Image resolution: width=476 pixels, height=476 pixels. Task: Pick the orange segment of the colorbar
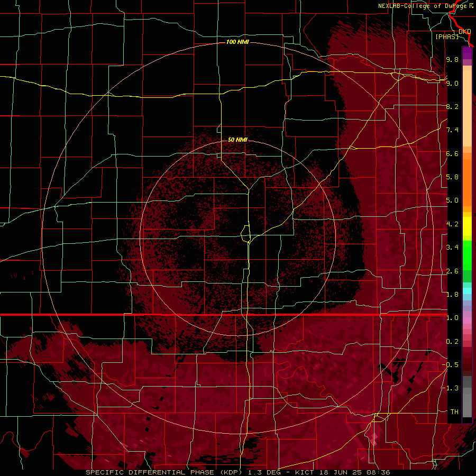[x=467, y=182]
